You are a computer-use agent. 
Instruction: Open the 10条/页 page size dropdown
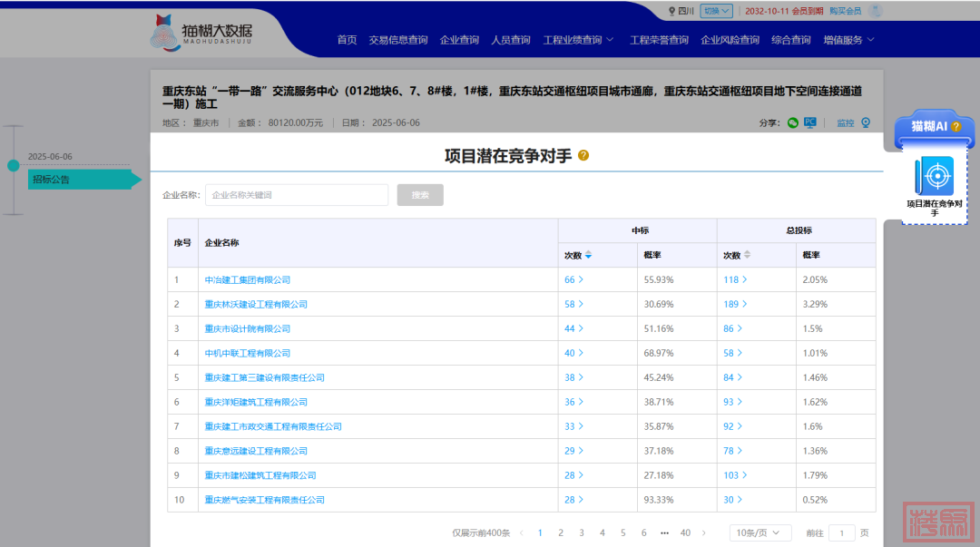(760, 532)
